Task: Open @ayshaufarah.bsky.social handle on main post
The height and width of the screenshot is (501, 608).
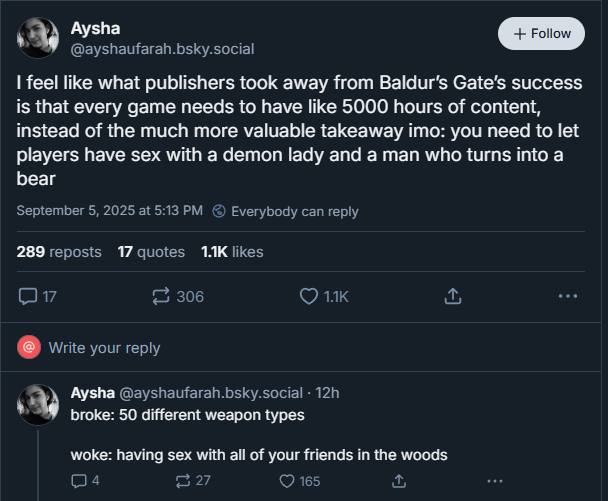Action: pyautogui.click(x=162, y=49)
